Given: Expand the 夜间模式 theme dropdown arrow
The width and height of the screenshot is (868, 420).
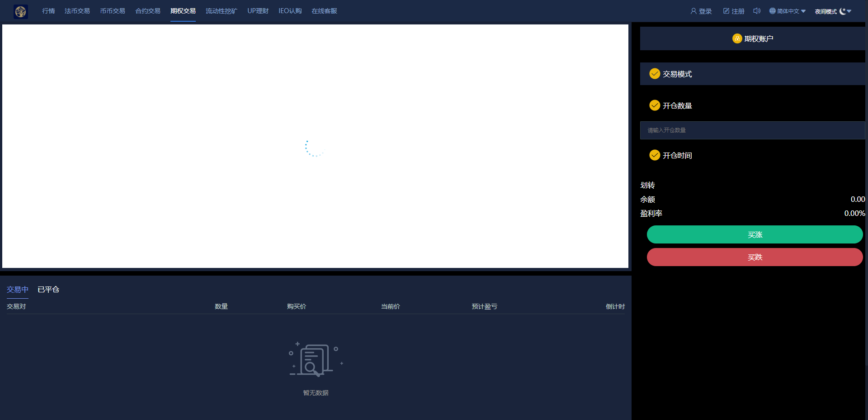Looking at the screenshot, I should (x=849, y=11).
